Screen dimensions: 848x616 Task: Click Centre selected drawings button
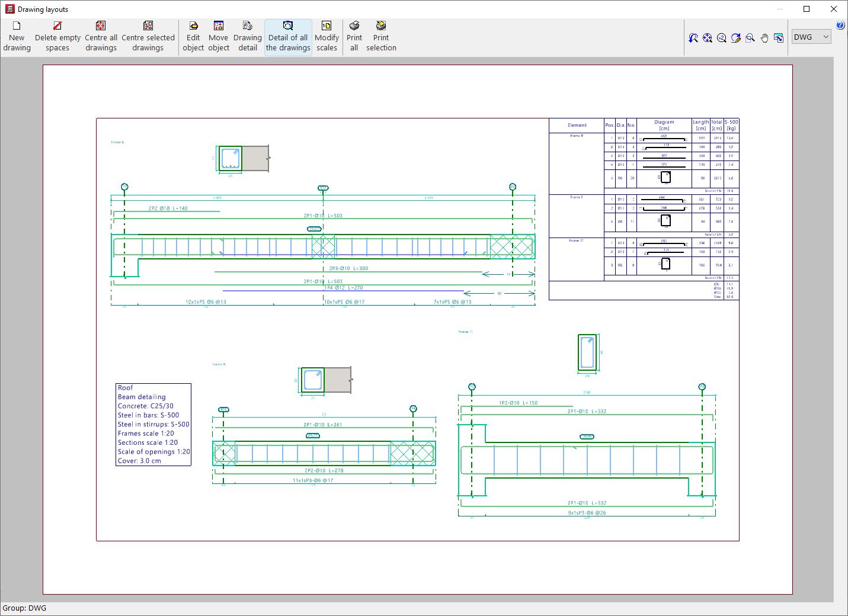(148, 37)
